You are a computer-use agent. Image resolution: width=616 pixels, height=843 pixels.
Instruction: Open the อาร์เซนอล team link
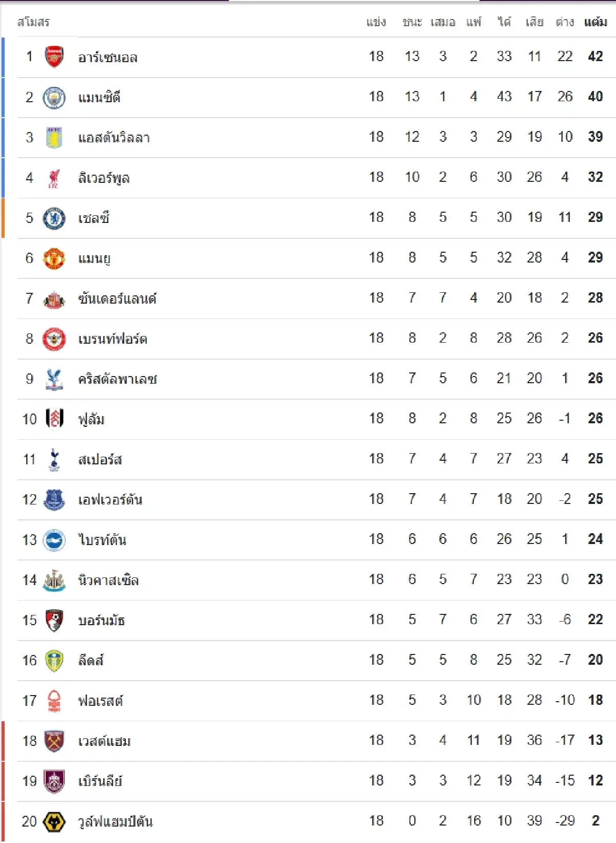108,57
